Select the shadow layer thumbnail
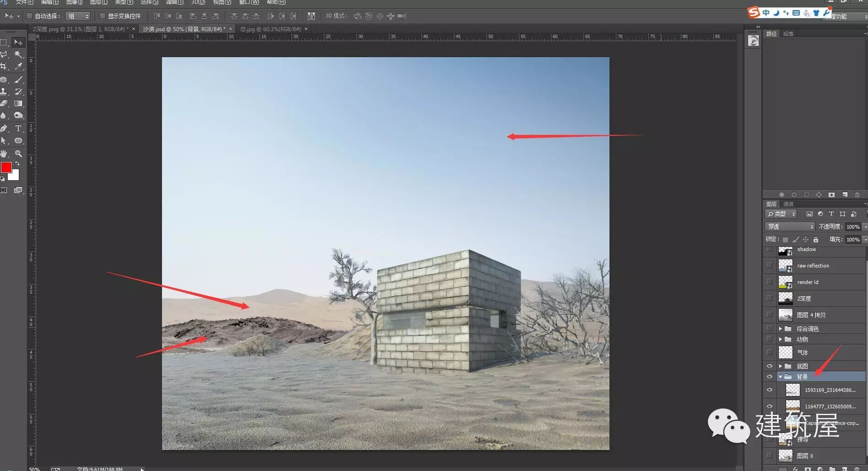Viewport: 868px width, 471px height. coord(786,251)
